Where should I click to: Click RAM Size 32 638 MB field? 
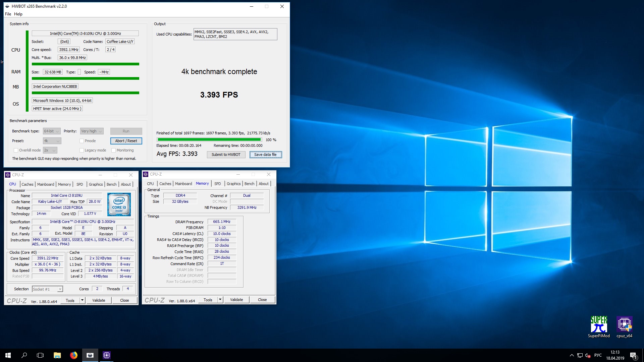coord(53,72)
